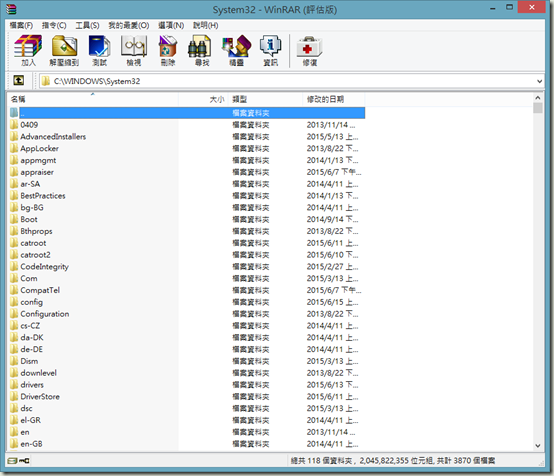The height and width of the screenshot is (476, 554).
Task: Click the Add (加入) toolbar icon
Action: pyautogui.click(x=28, y=46)
